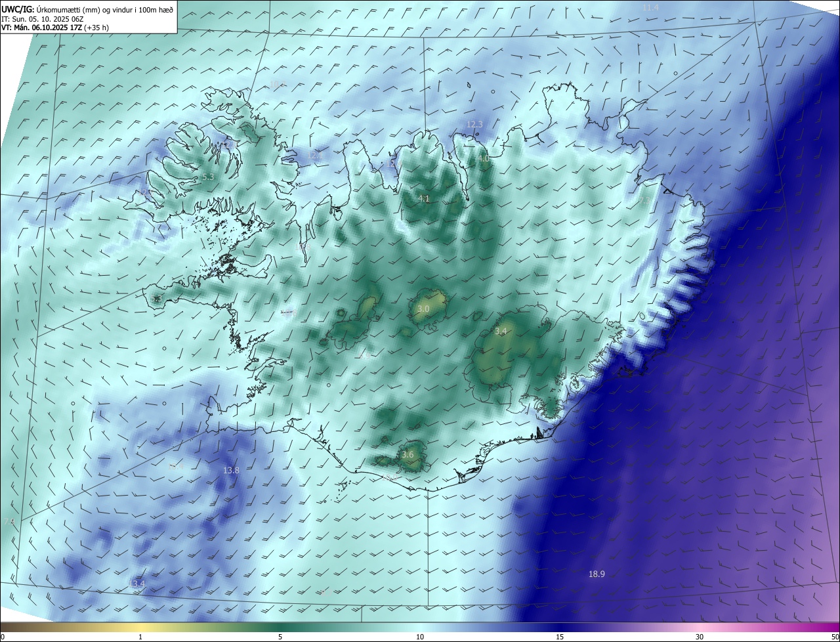
Task: Click the 3.0 value over the central glacier
Action: [423, 309]
